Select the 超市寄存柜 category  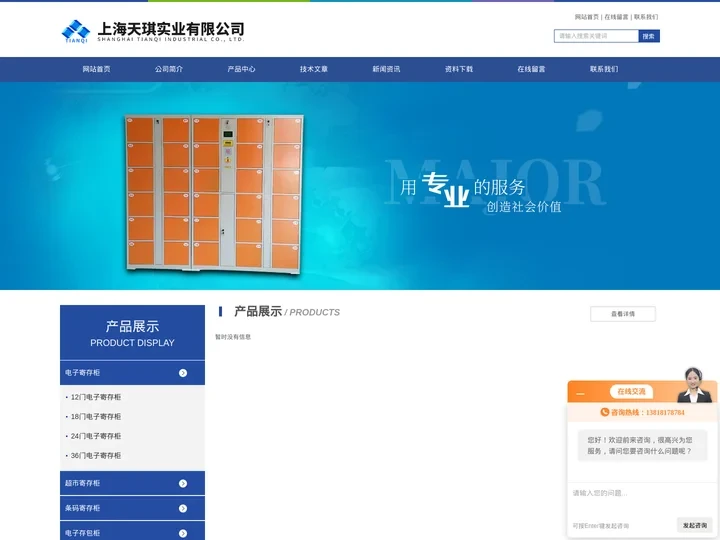82,483
